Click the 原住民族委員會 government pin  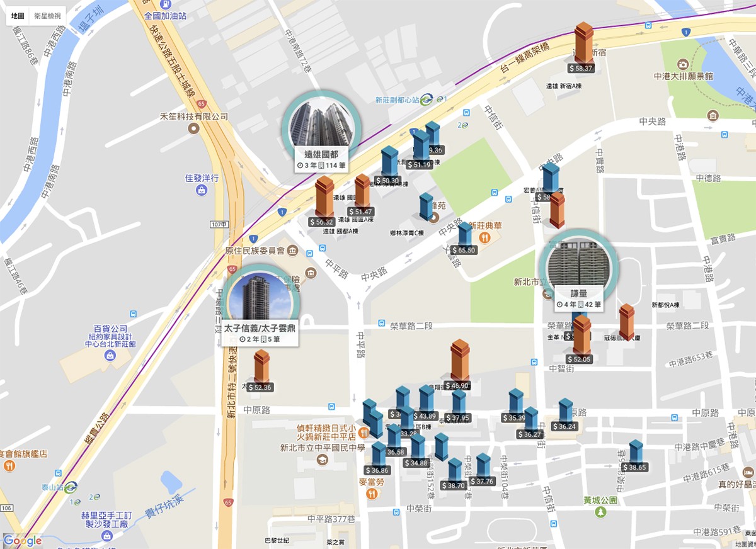point(292,252)
